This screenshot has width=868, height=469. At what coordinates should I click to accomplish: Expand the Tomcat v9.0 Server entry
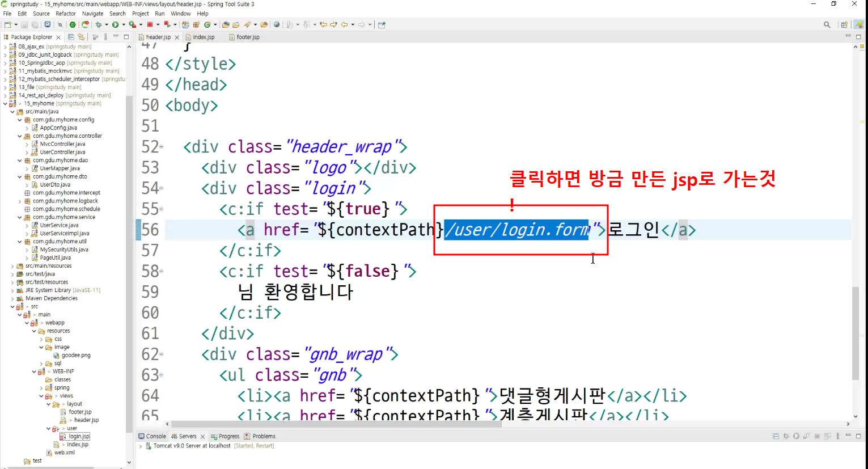tap(141, 446)
